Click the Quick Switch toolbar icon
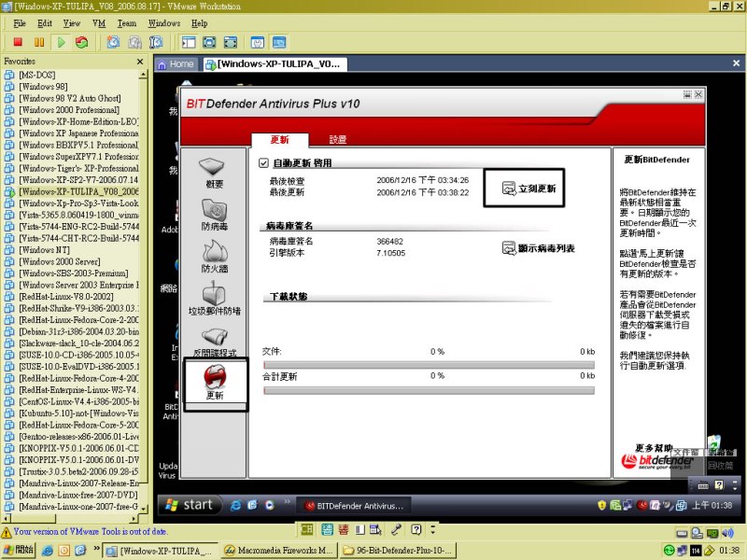Viewport: 747px width, 560px height. pos(231,42)
